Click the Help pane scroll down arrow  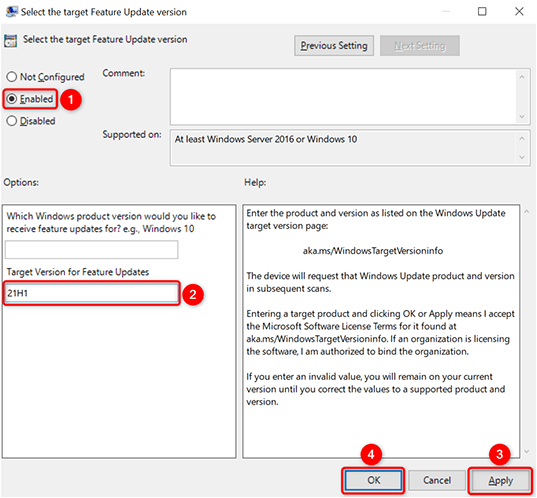pos(527,452)
